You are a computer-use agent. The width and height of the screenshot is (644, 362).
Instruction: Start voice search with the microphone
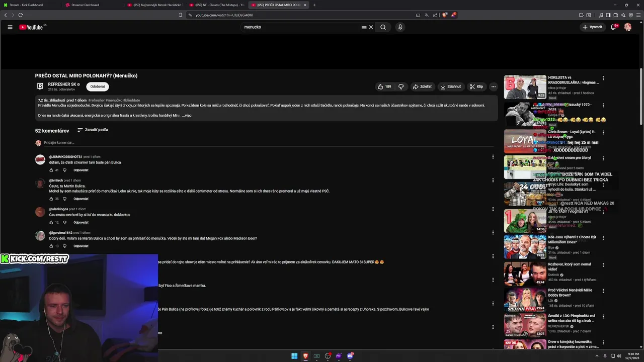[x=400, y=27]
